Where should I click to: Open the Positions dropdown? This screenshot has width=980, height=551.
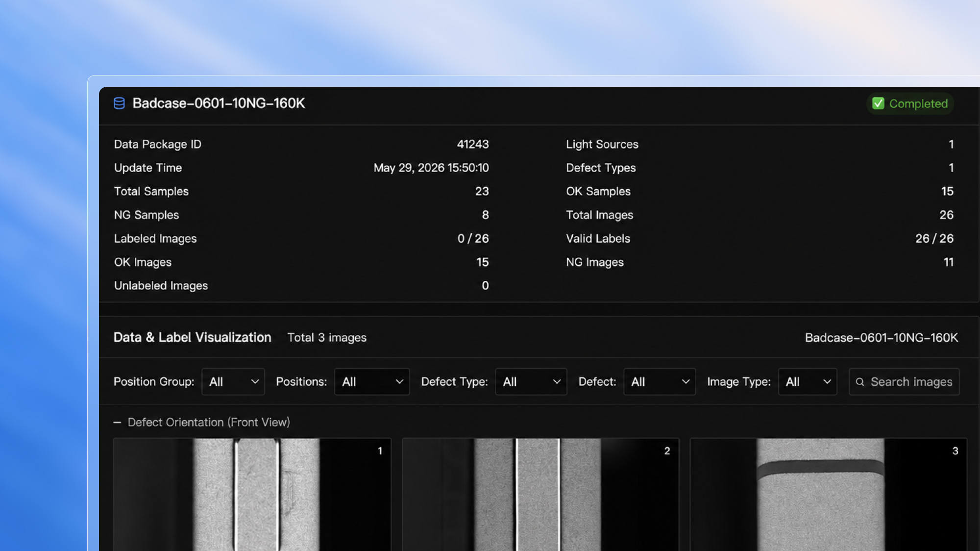(372, 381)
